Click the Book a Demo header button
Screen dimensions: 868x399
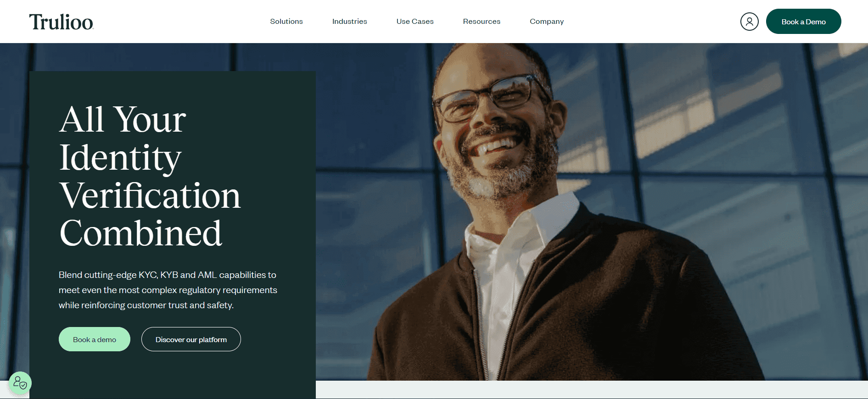click(803, 22)
